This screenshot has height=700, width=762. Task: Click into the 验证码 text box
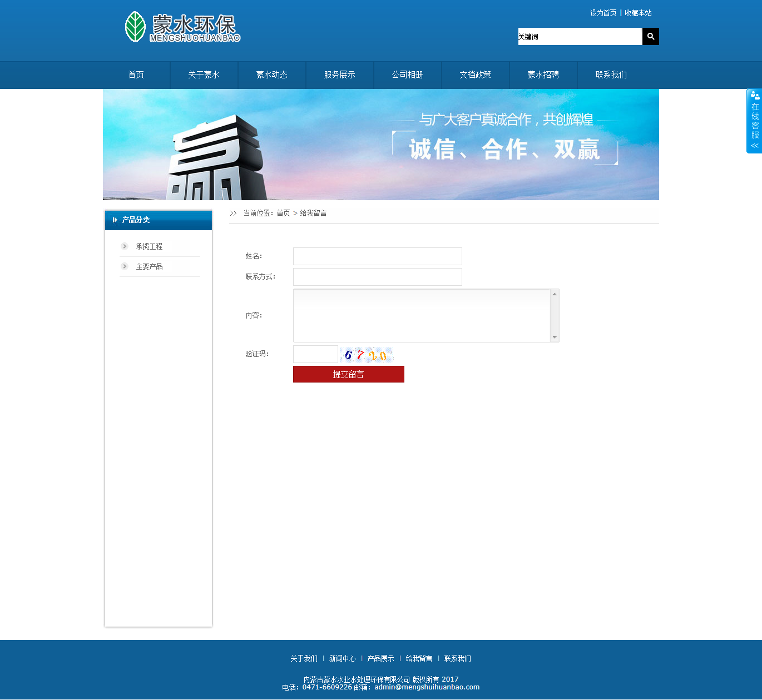point(315,354)
